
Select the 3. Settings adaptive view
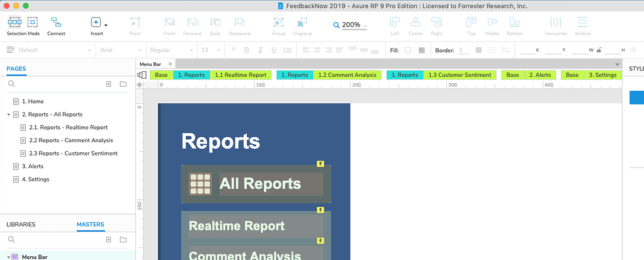[x=602, y=75]
